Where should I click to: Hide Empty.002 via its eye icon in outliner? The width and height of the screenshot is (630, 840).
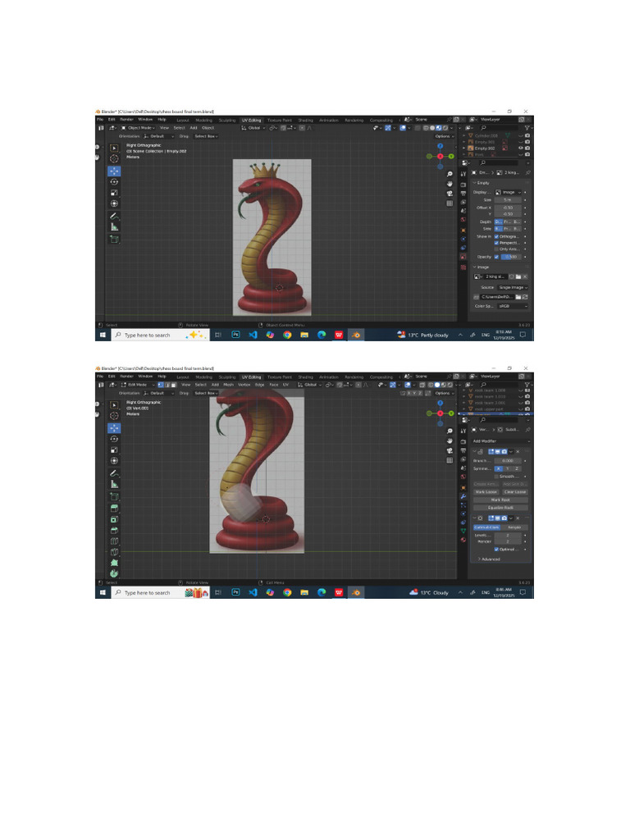point(521,148)
